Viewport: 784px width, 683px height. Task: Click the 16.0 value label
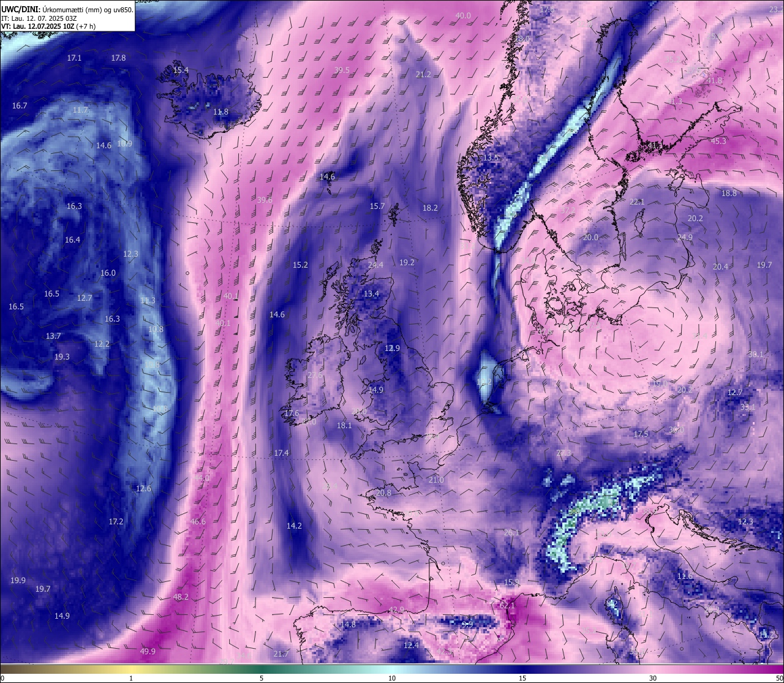pos(108,273)
